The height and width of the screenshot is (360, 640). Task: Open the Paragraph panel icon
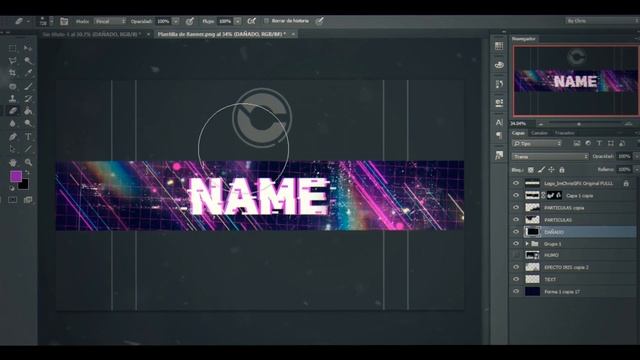(x=499, y=135)
